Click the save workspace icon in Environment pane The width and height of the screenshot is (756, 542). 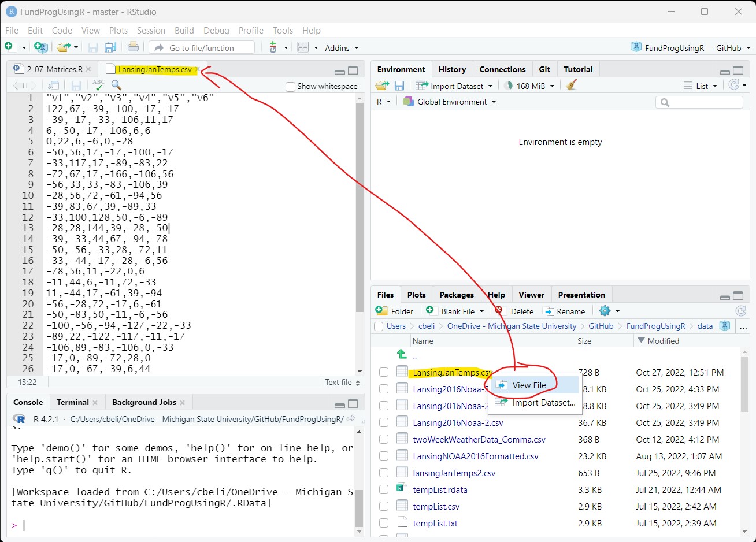coord(399,86)
